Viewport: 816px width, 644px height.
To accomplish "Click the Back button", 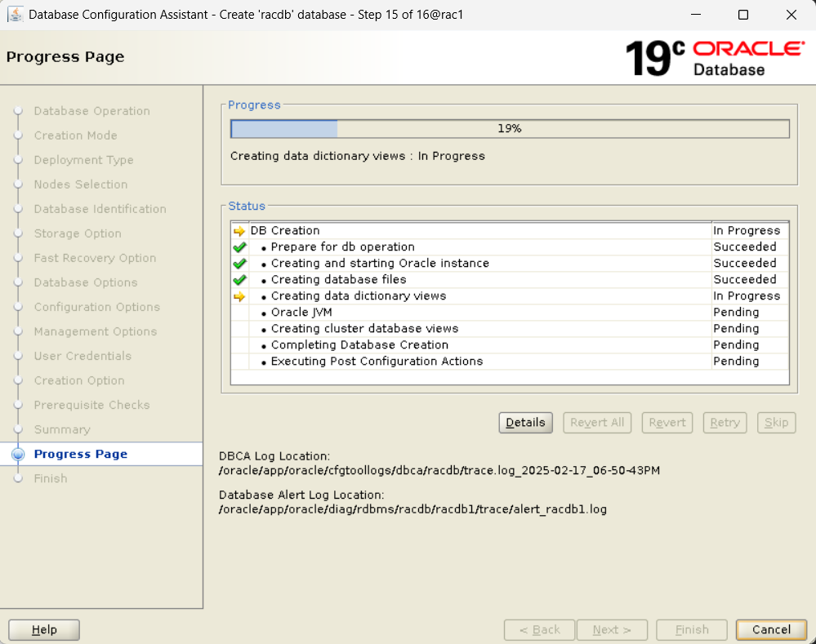I will point(540,630).
